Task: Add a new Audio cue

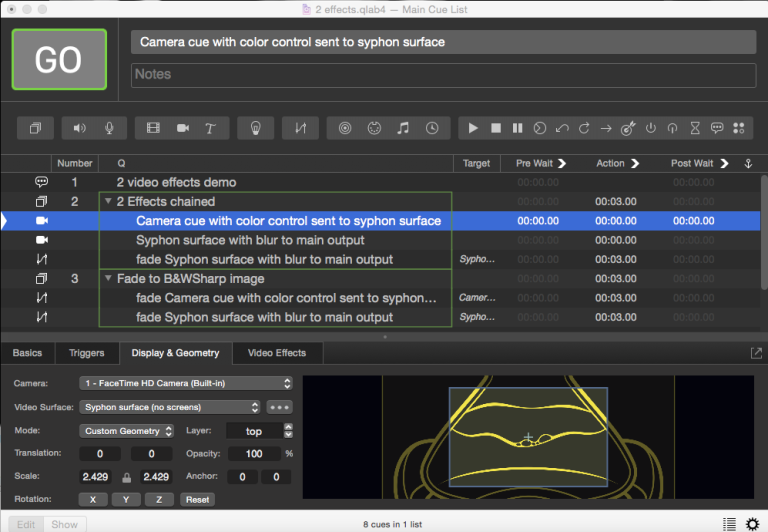Action: point(80,128)
